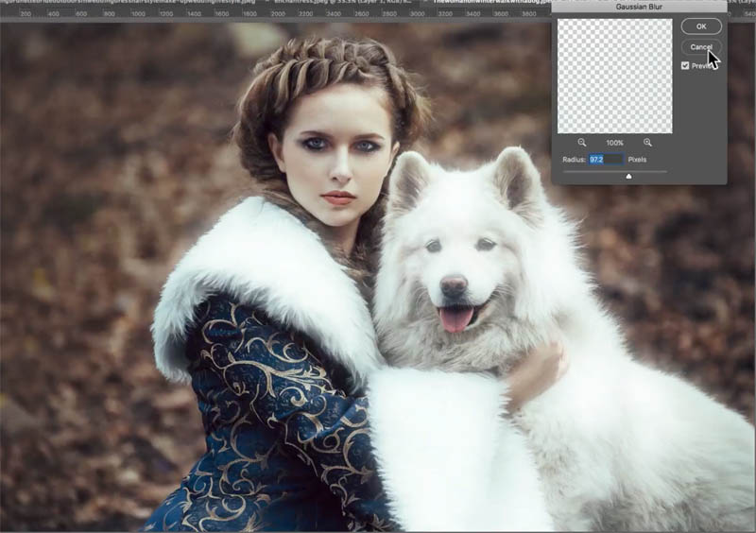Click the zoom out magnifier in Gaussian Blur
Image resolution: width=756 pixels, height=533 pixels.
coord(582,142)
